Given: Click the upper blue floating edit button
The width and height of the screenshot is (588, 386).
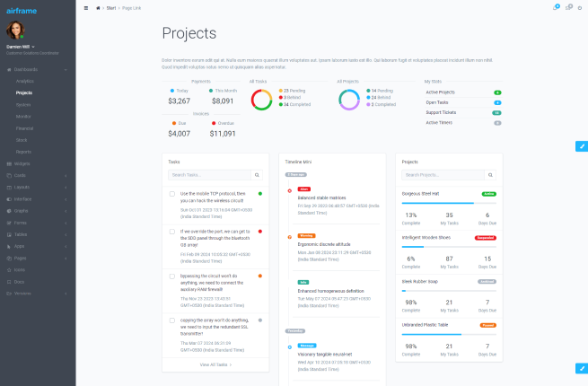Looking at the screenshot, I should pyautogui.click(x=581, y=145).
